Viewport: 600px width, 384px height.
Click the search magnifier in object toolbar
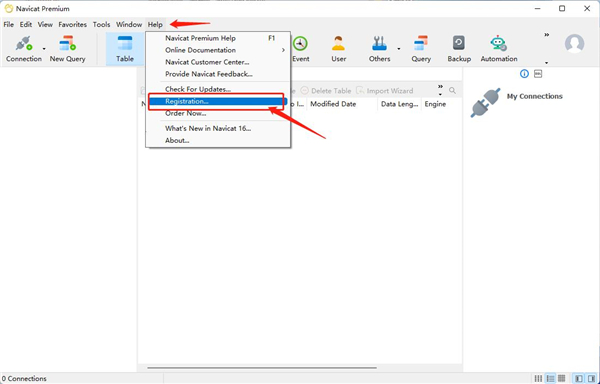click(452, 91)
